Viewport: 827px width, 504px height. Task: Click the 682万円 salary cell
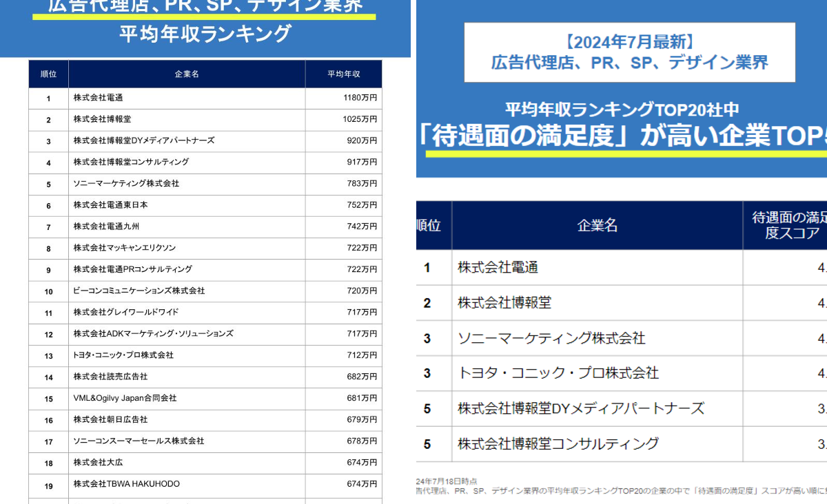click(362, 377)
